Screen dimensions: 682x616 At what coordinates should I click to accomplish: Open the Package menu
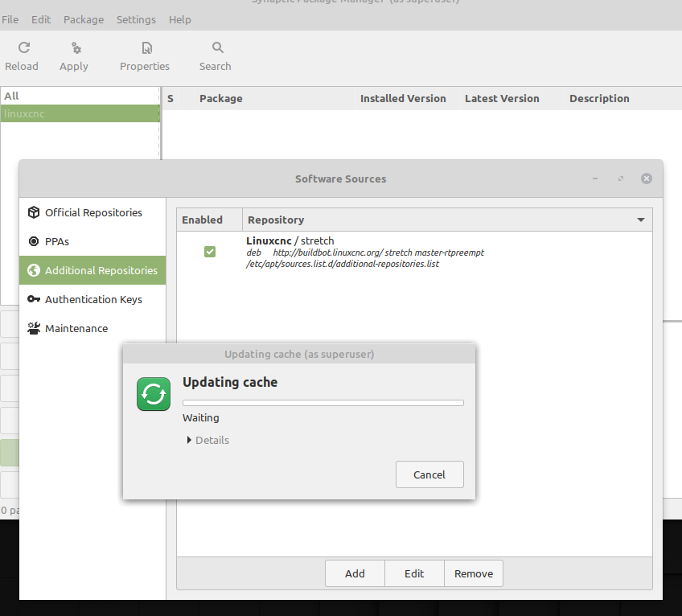tap(84, 19)
